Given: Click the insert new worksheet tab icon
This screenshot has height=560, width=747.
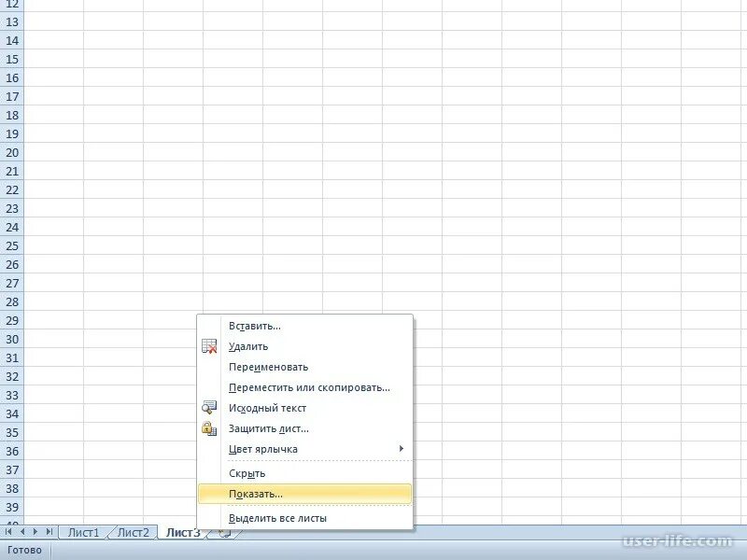Looking at the screenshot, I should [x=224, y=533].
